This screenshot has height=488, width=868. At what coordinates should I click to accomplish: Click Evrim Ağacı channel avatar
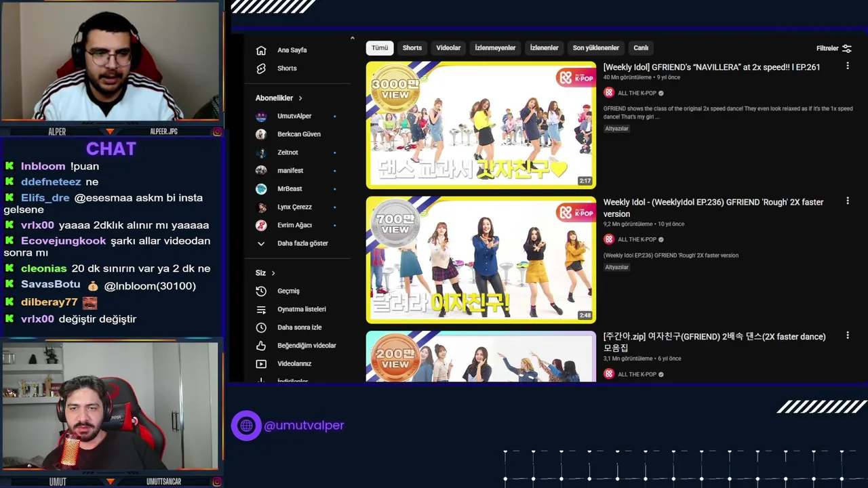coord(261,225)
